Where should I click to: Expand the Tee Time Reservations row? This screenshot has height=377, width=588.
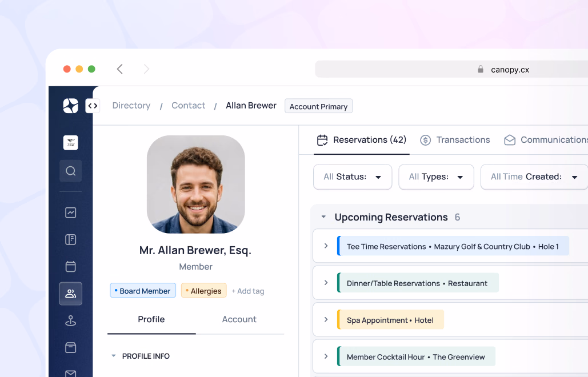point(326,246)
